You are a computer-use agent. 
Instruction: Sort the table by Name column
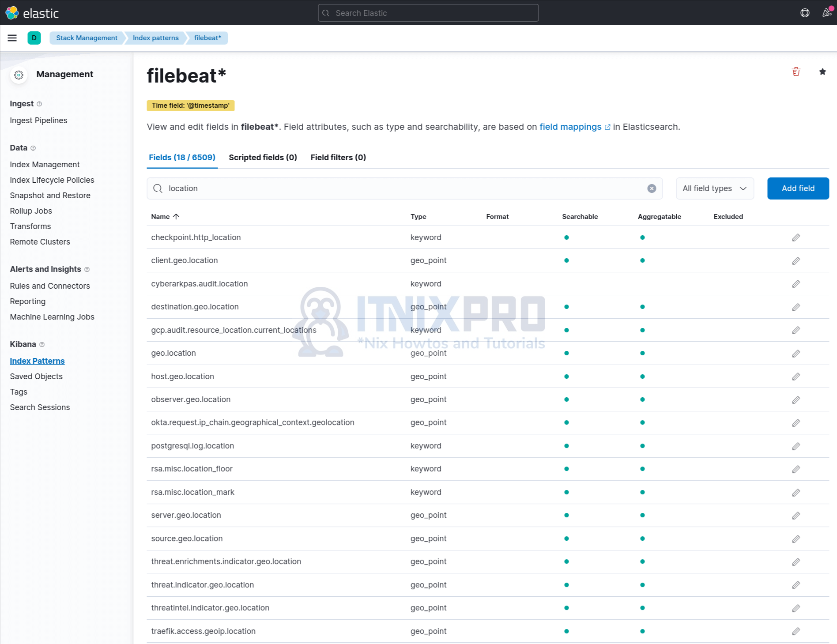coord(165,217)
